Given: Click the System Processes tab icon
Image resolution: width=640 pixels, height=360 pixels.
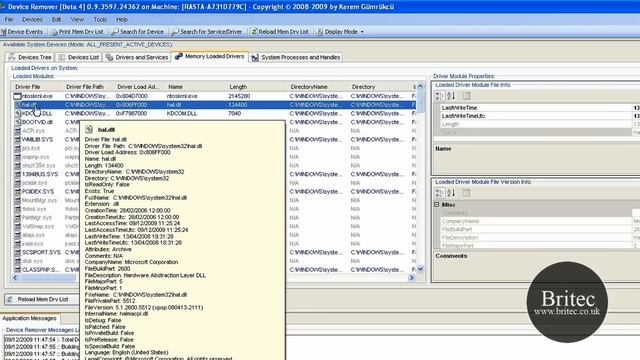Looking at the screenshot, I should (255, 58).
